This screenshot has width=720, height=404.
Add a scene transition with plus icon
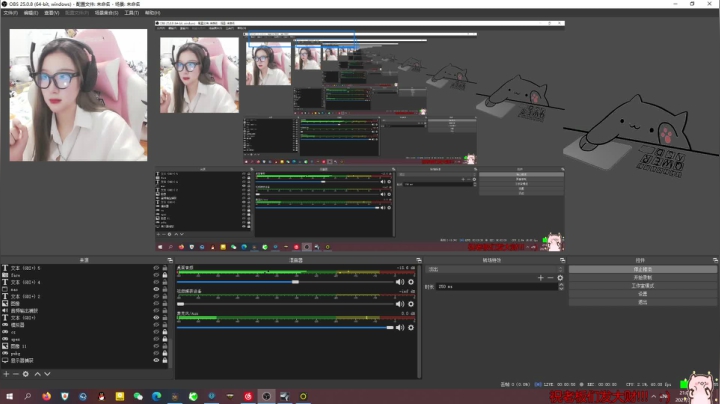(540, 278)
